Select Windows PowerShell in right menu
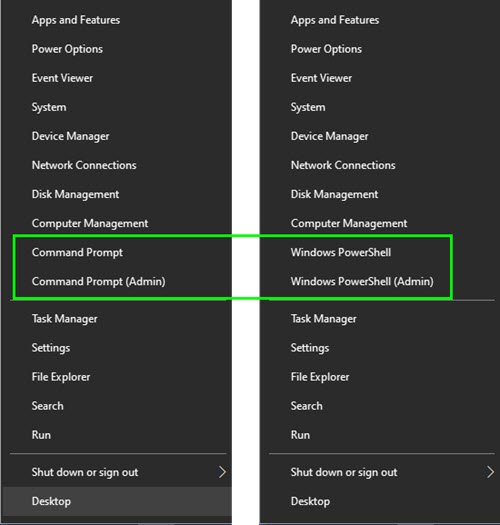The image size is (500, 525). pyautogui.click(x=341, y=252)
